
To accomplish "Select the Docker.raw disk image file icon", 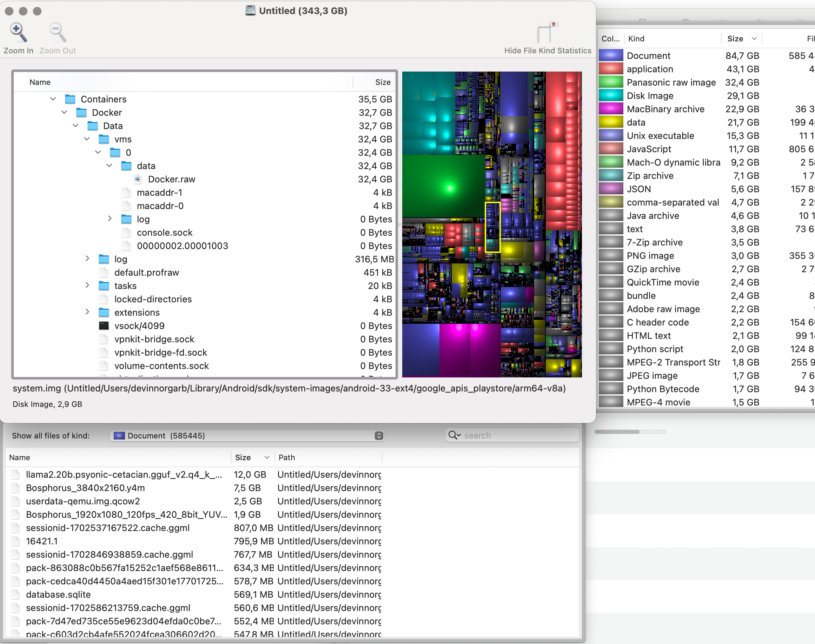I will click(138, 180).
